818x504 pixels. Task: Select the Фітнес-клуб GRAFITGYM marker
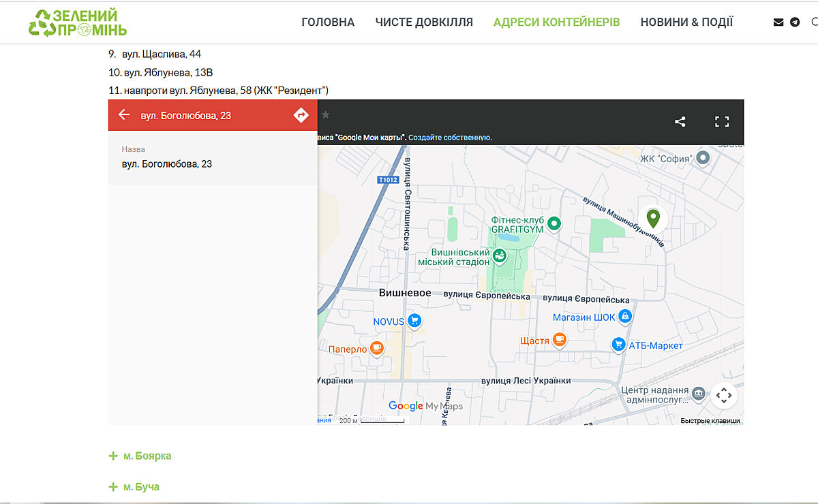point(554,223)
